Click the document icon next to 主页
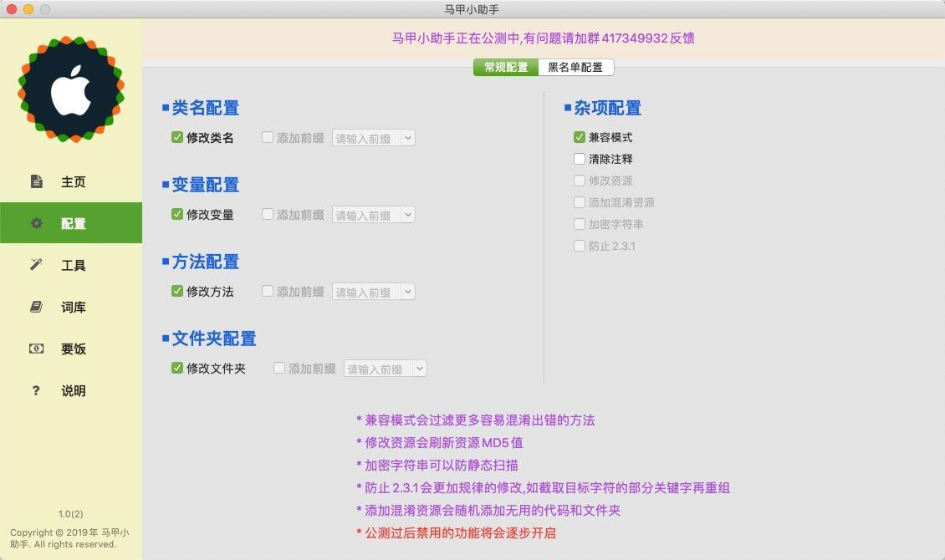945x560 pixels. pyautogui.click(x=35, y=181)
